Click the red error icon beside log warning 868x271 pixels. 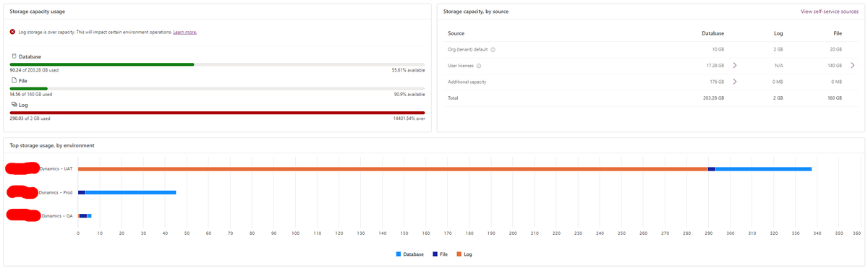[12, 33]
